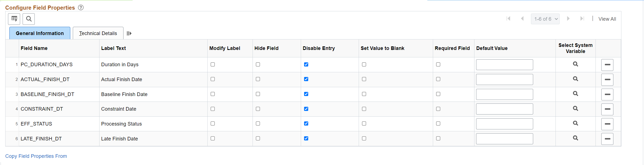Uncheck Disable Entry for BASELINE_FINISH_DT
The image size is (644, 165).
(x=306, y=94)
